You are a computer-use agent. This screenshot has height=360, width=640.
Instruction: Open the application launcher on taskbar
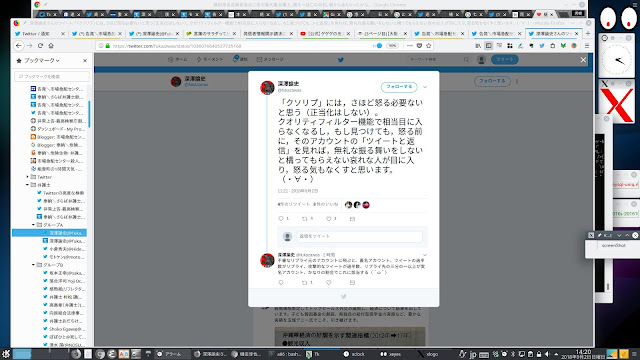[x=5, y=354]
